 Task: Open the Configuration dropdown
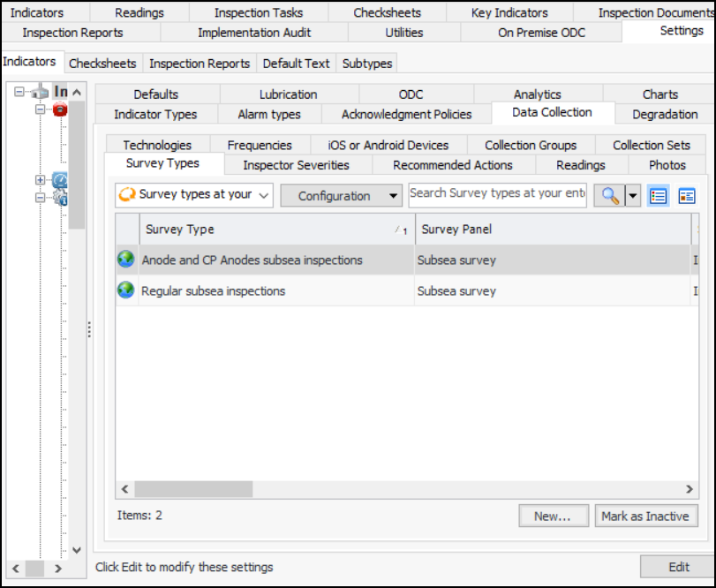(341, 196)
